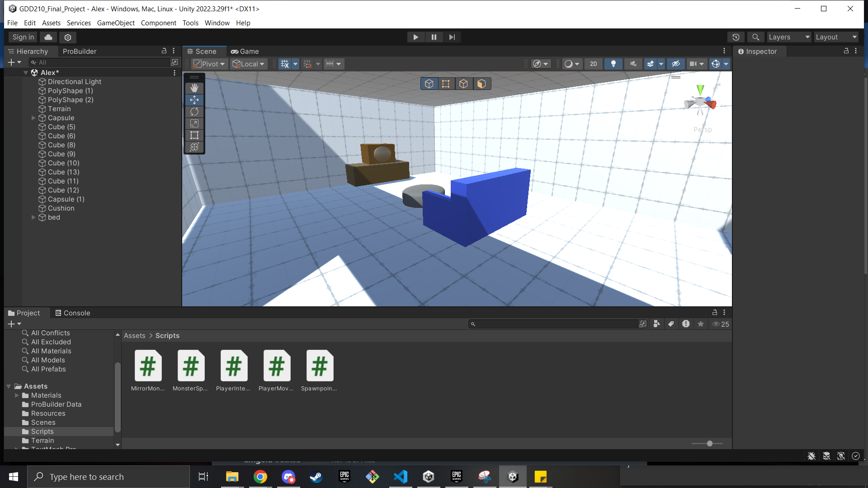Select the Scale tool
This screenshot has width=868, height=488.
click(x=194, y=123)
